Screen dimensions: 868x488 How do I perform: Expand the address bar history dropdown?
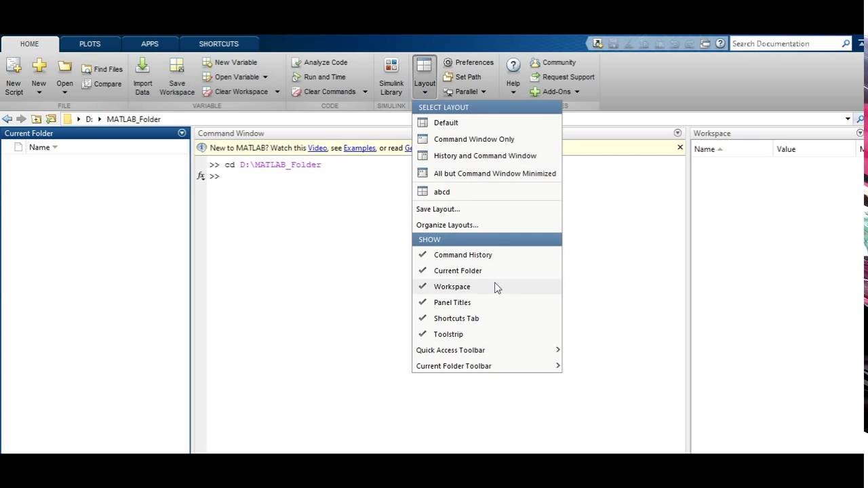(848, 119)
